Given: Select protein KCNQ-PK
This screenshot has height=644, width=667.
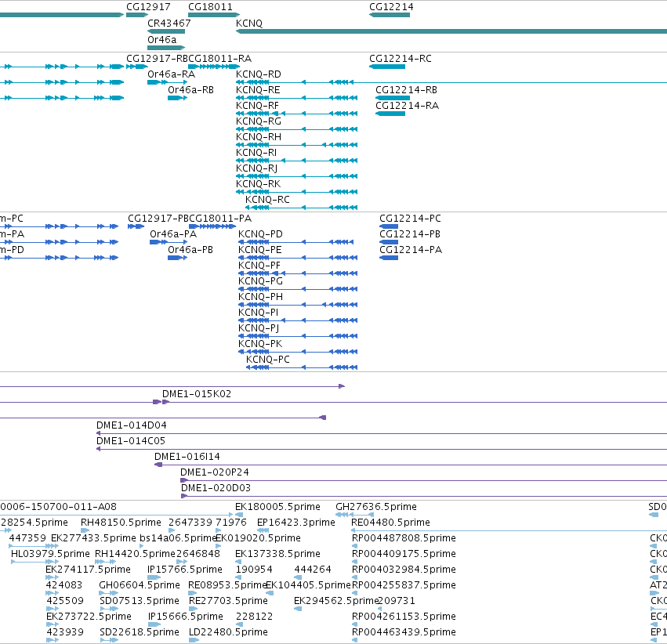Looking at the screenshot, I should tap(298, 352).
